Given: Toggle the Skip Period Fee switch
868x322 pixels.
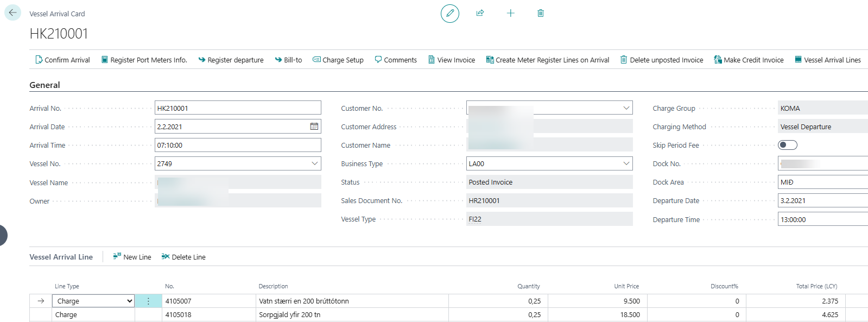Looking at the screenshot, I should coord(787,145).
